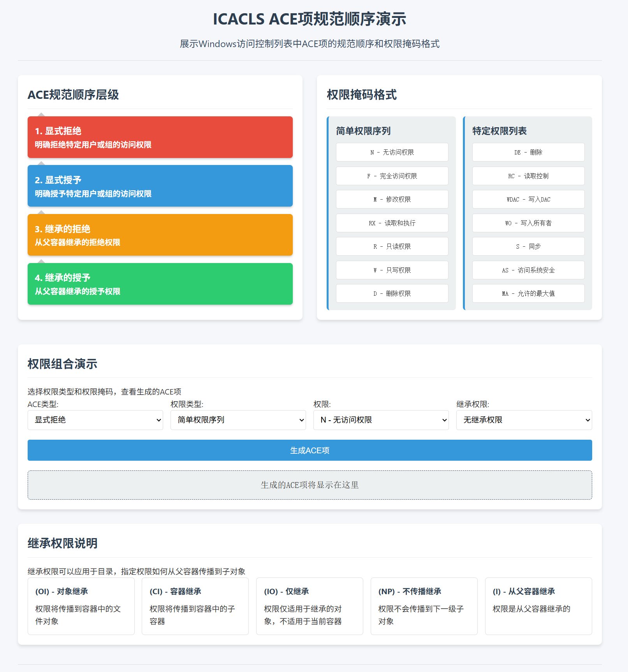Click the 特定权限列表 column heading
The image size is (628, 672).
click(500, 131)
